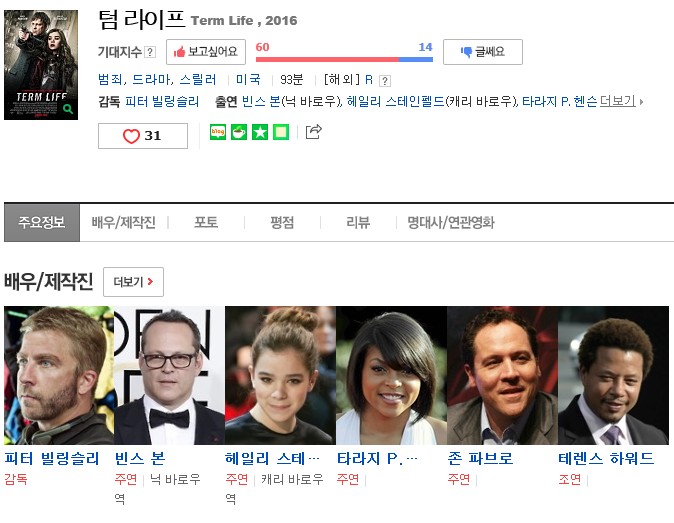Share to Naver blog using the blog icon
Viewport: 674px width, 523px height.
(218, 132)
